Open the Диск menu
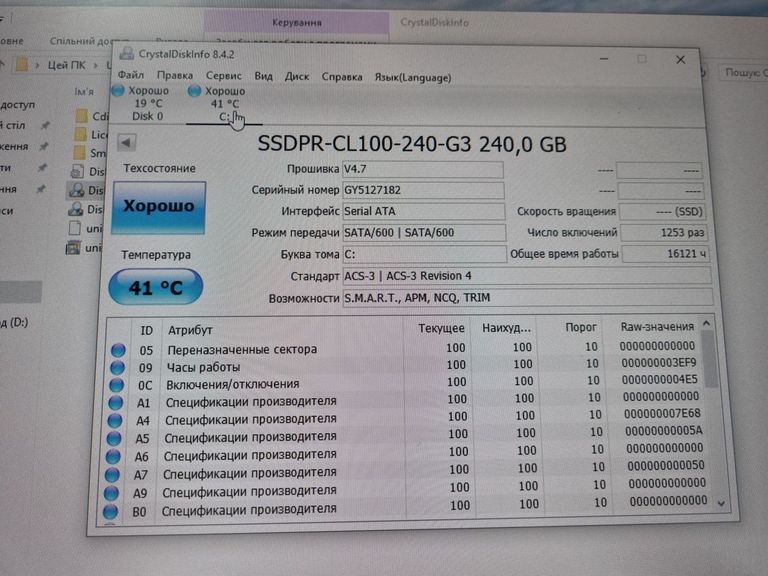Viewport: 768px width, 576px height. tap(297, 77)
